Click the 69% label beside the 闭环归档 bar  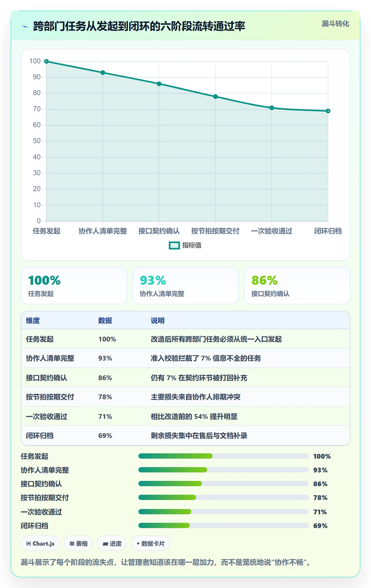pos(320,526)
